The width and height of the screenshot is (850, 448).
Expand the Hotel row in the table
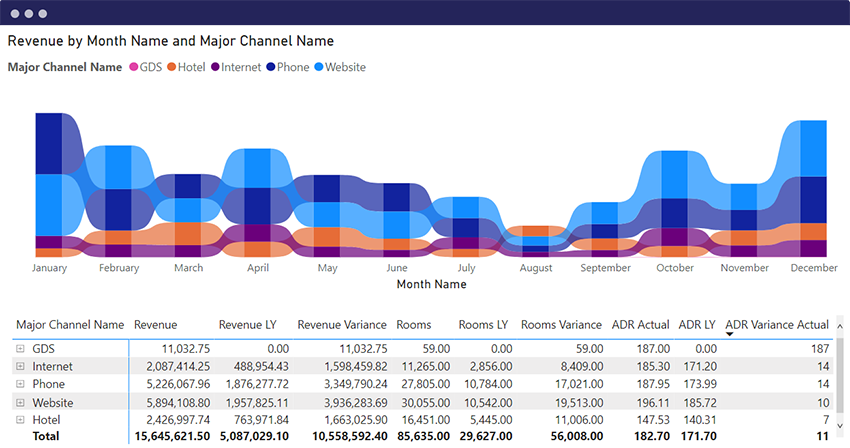click(x=20, y=420)
